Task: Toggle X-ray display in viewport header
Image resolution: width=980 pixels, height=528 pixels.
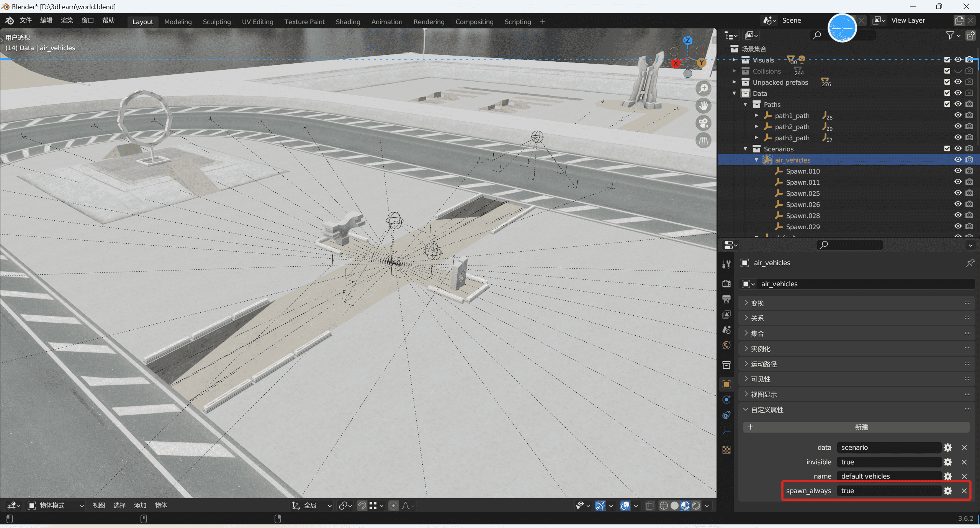Action: click(x=650, y=506)
